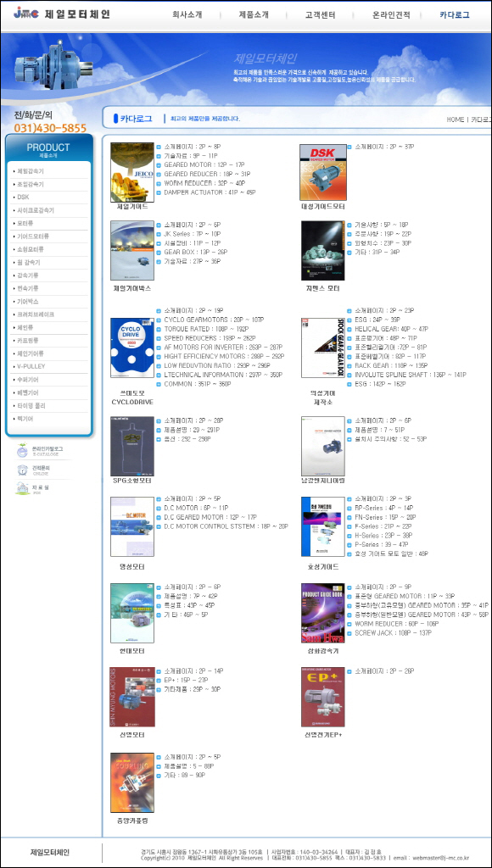The height and width of the screenshot is (868, 492).
Task: Click the HOME breadcrumb link
Action: [x=456, y=120]
